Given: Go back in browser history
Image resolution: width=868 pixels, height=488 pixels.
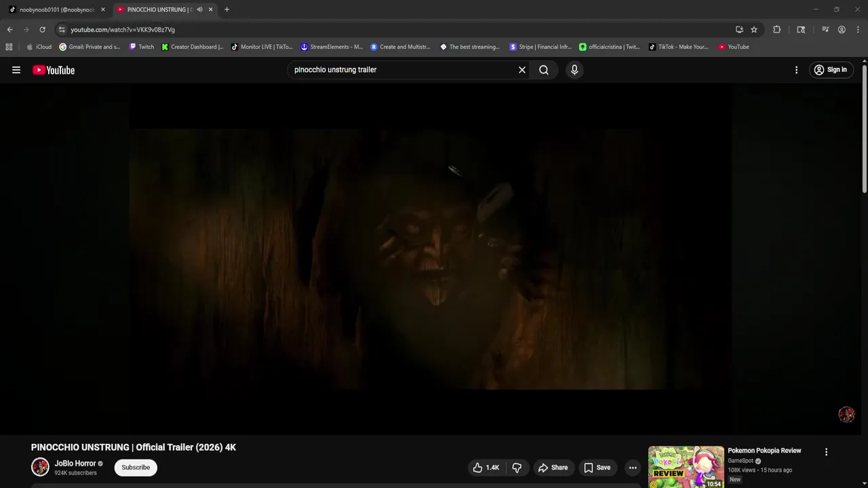Looking at the screenshot, I should coord(9,30).
